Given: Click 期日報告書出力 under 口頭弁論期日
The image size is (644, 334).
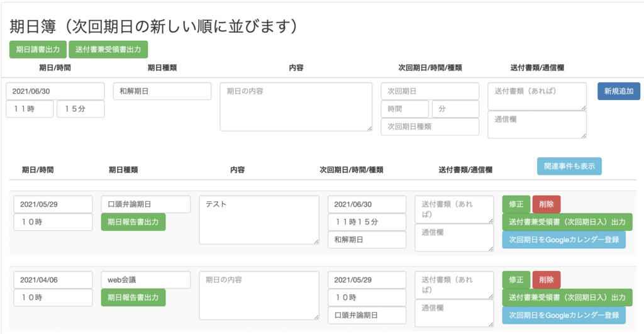Looking at the screenshot, I should [x=133, y=222].
